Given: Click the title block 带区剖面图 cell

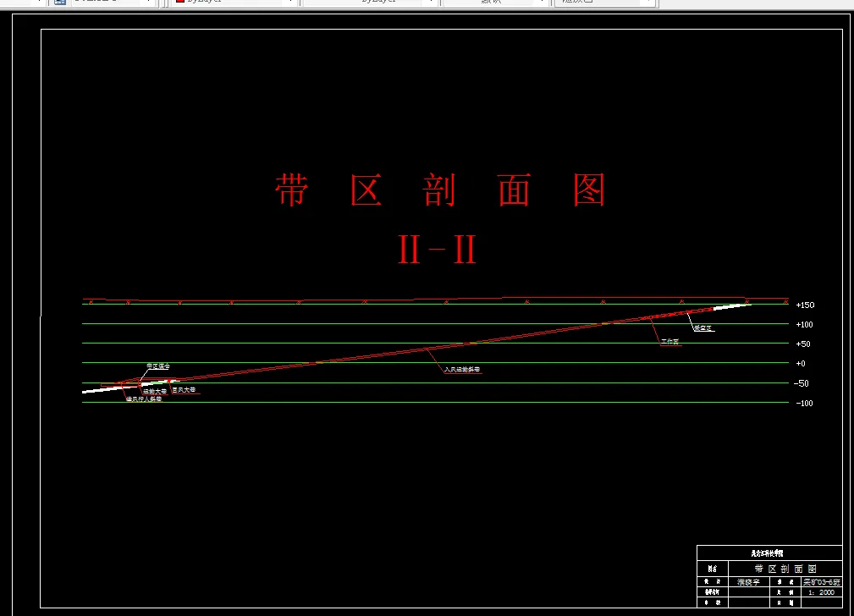Looking at the screenshot, I should (x=785, y=569).
